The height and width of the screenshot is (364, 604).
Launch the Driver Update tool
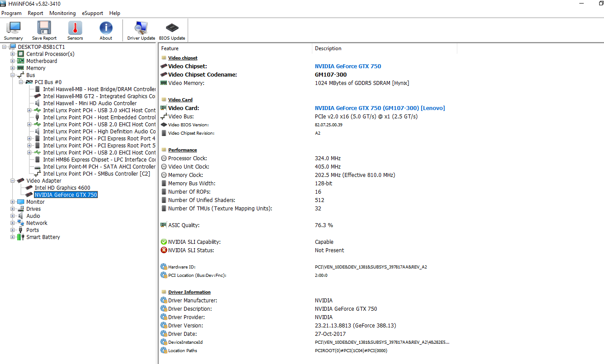[141, 30]
